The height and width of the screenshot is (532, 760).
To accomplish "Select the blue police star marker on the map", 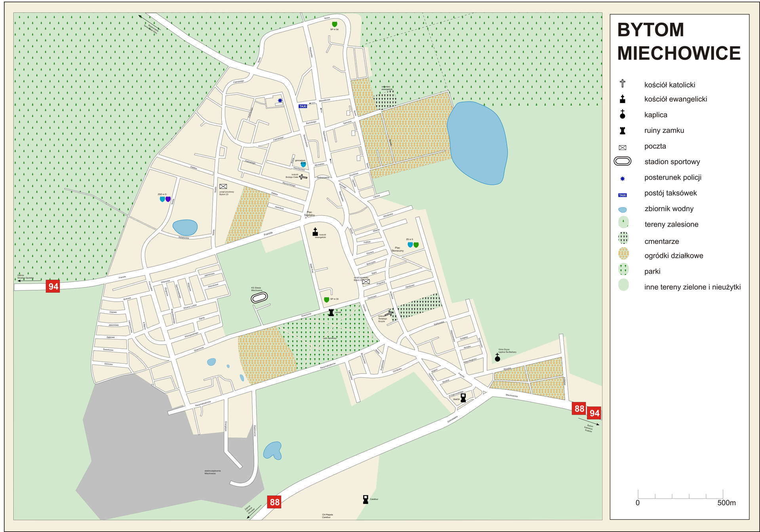I will [280, 101].
